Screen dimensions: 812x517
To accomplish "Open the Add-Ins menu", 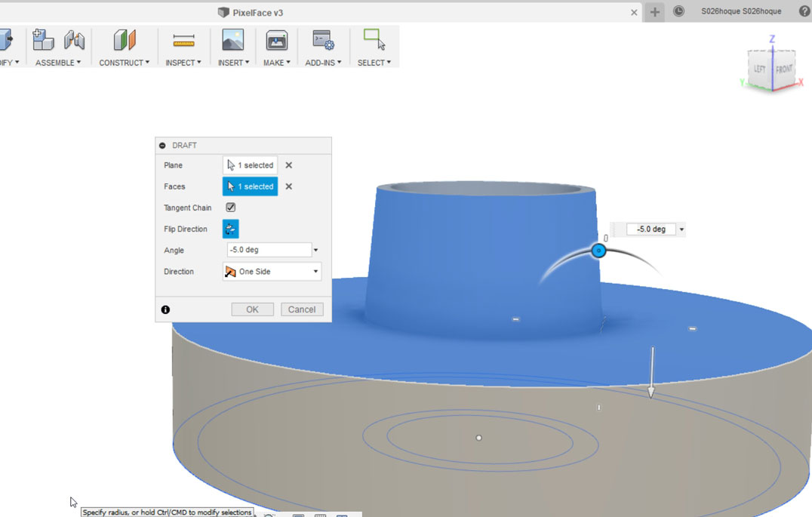I will pos(323,62).
